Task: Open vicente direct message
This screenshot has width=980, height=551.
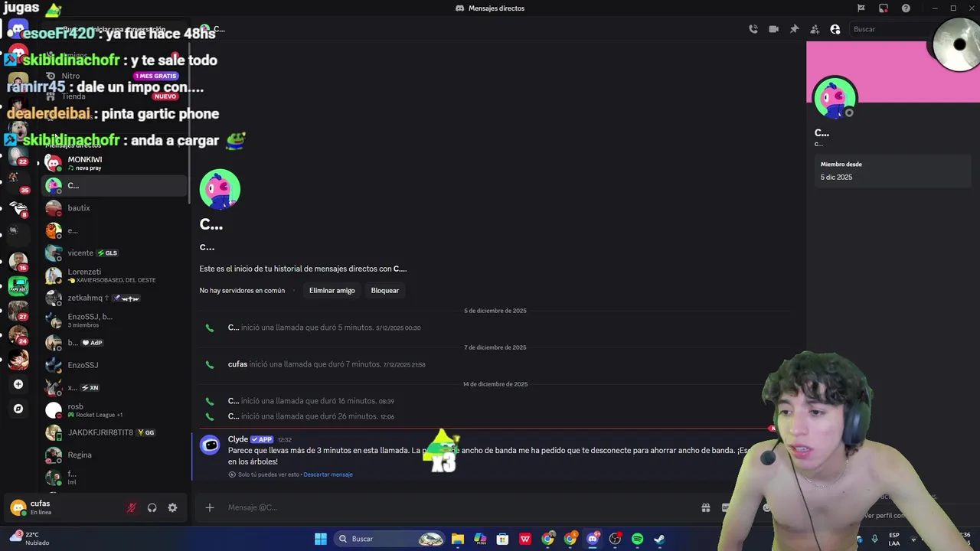Action: coord(115,253)
